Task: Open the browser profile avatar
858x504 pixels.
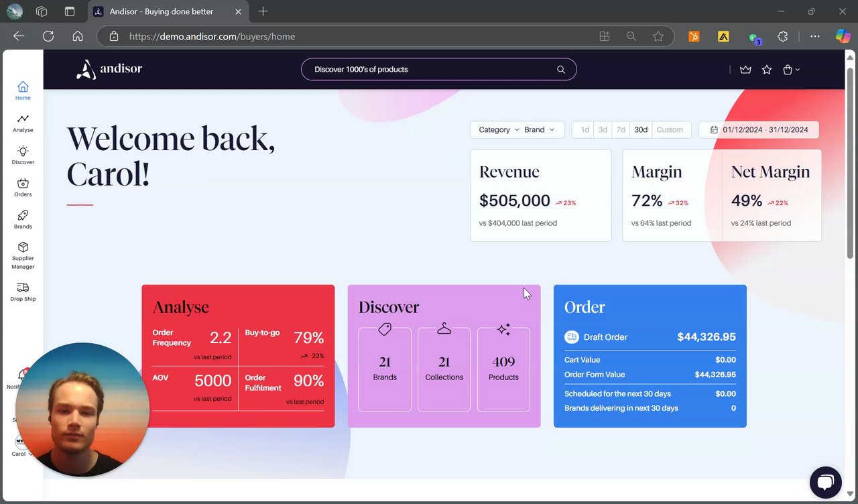Action: pyautogui.click(x=14, y=11)
